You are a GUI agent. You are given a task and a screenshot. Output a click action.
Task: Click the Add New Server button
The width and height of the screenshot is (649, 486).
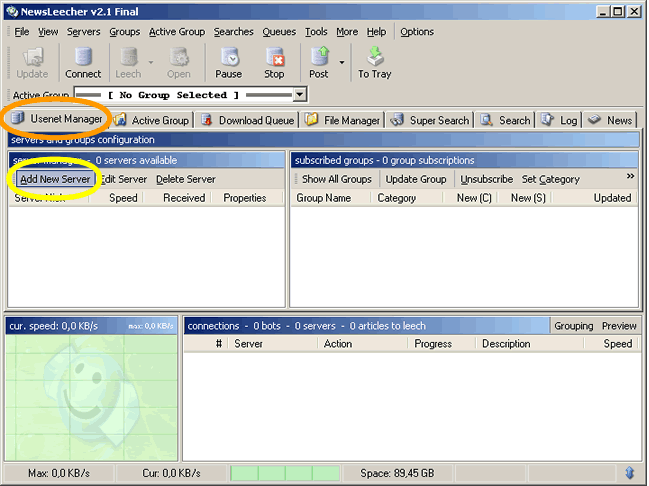[55, 179]
